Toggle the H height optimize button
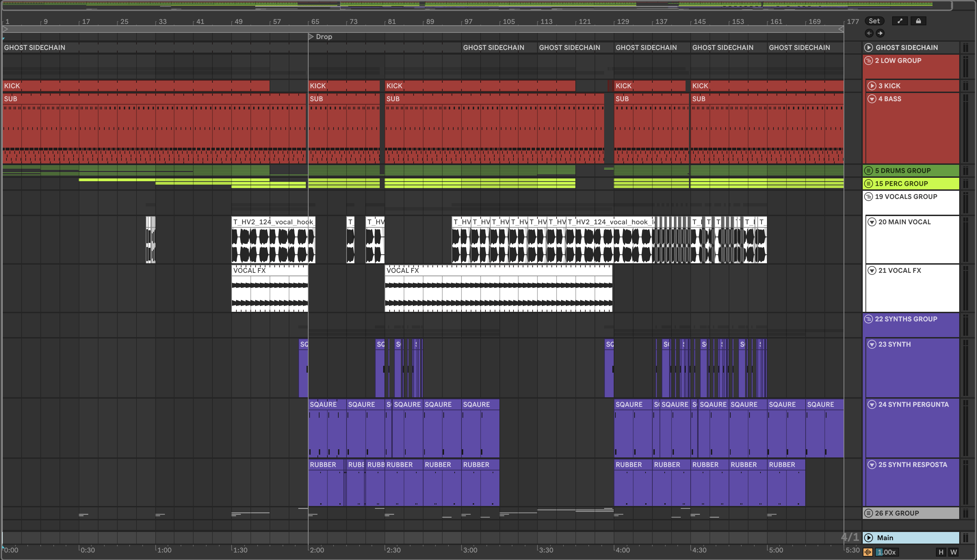Screen dimensions: 977x560 (941, 552)
